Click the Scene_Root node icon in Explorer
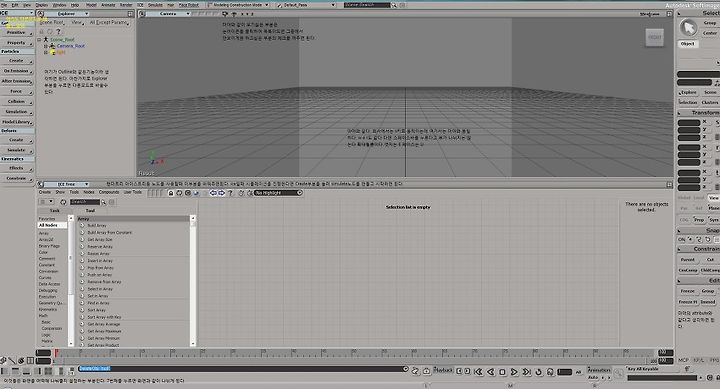Screen dimensions: 720x389 (46, 39)
